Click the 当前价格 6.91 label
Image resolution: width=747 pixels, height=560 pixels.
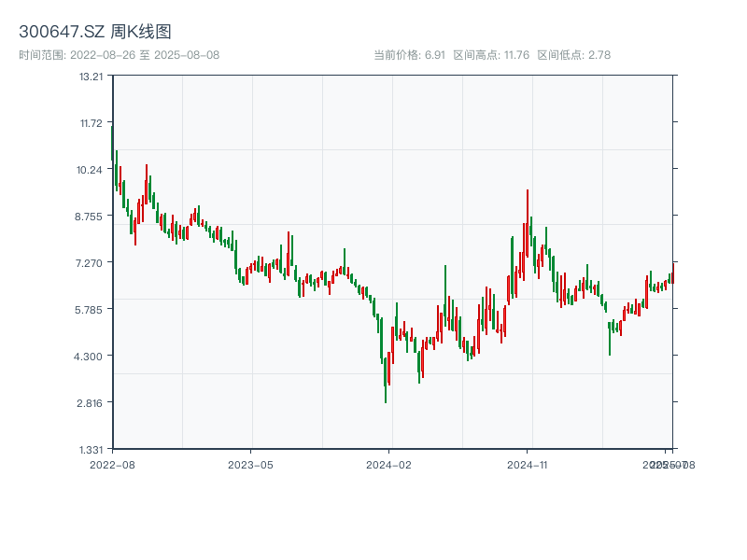[x=409, y=55]
